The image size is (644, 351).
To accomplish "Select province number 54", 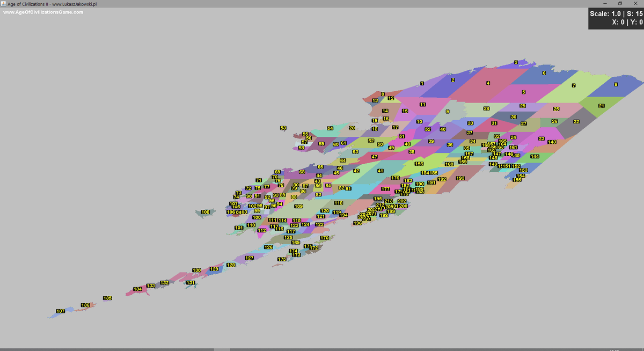I will tap(330, 128).
